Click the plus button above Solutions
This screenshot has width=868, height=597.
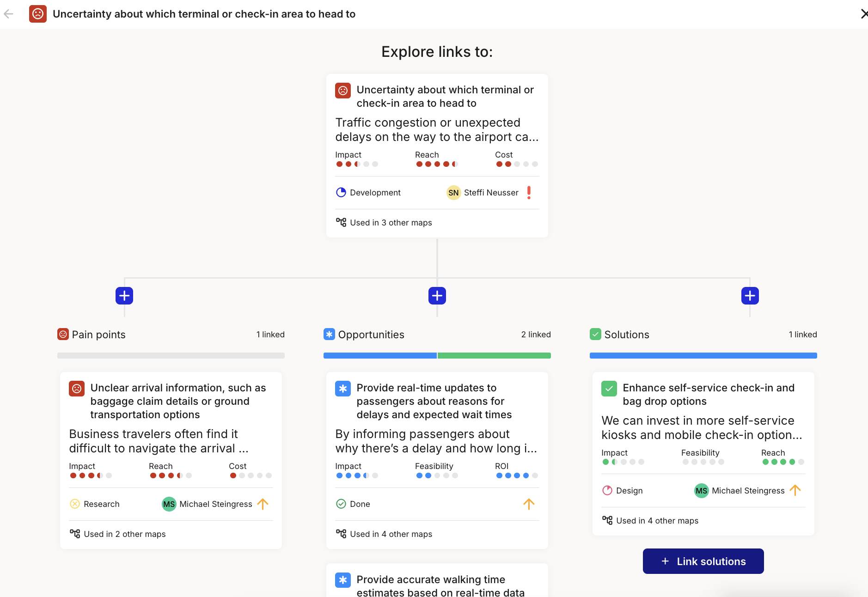tap(750, 296)
